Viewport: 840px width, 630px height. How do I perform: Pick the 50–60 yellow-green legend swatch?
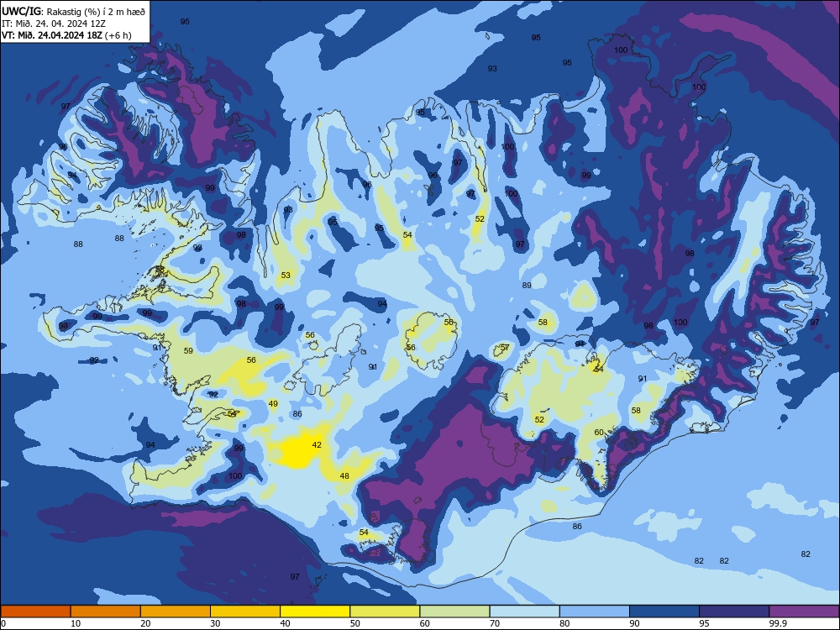pos(385,612)
